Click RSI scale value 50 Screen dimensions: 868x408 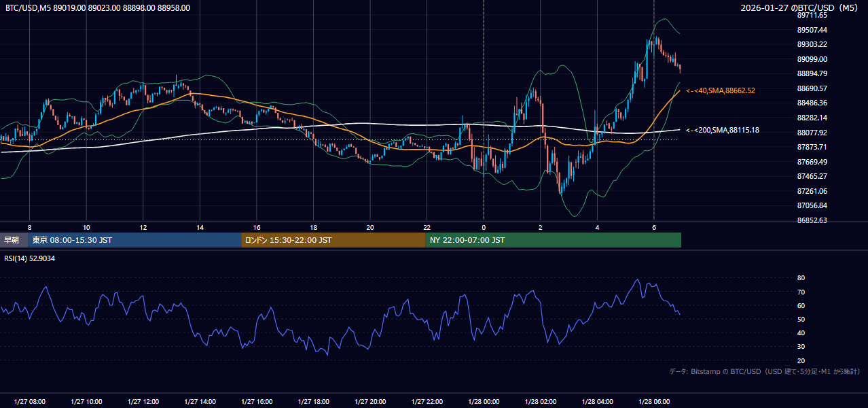[801, 319]
